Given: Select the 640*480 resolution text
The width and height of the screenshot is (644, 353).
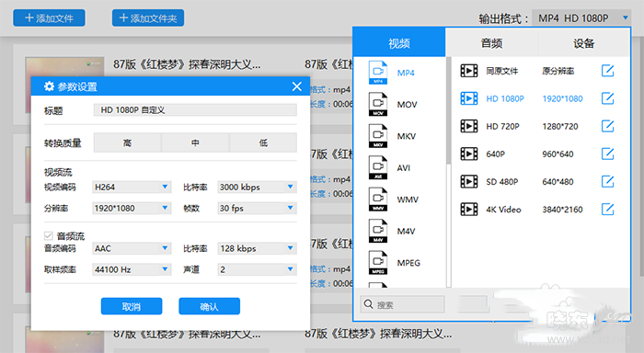Looking at the screenshot, I should 558,181.
